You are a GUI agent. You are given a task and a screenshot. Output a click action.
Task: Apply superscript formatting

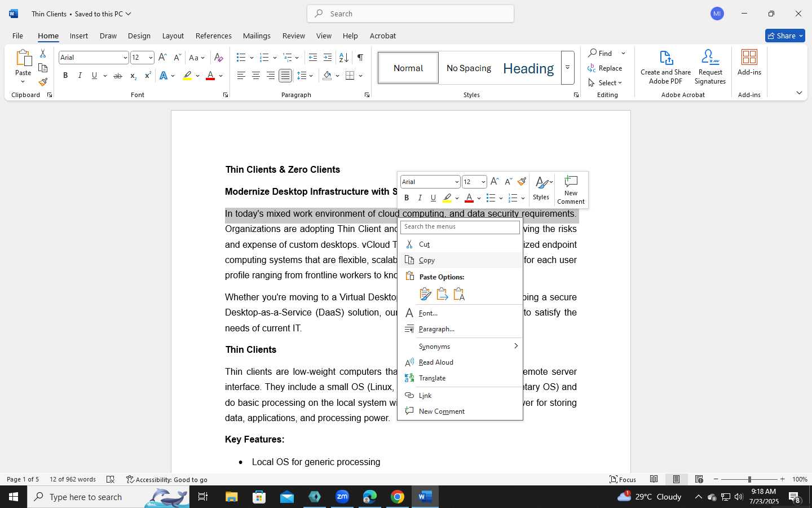point(148,76)
